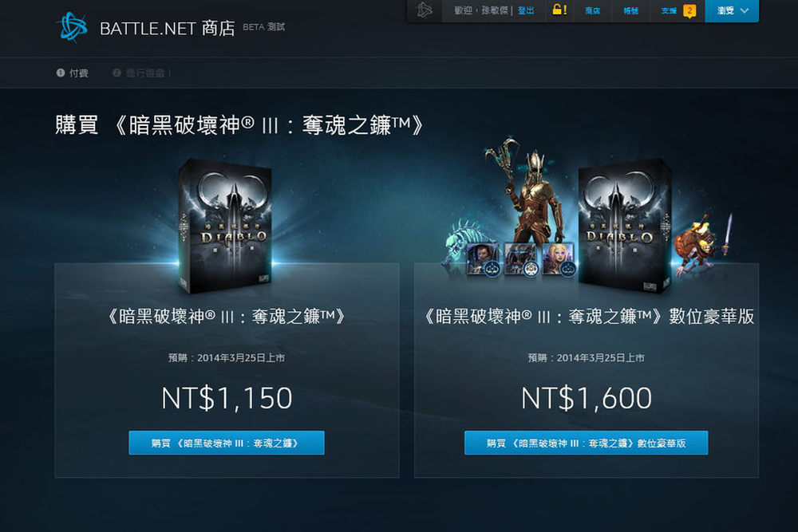Viewport: 798px width, 532px height.
Task: Click the BATTLE.NET 商店 title text
Action: click(168, 29)
